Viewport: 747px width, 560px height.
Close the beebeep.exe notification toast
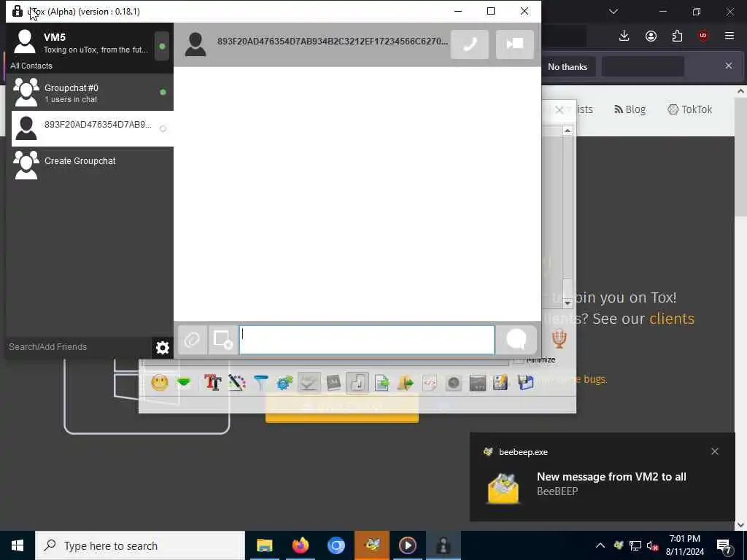click(x=715, y=451)
